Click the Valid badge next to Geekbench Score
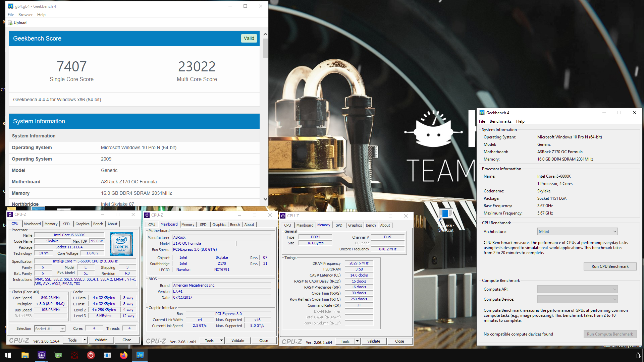The image size is (644, 362). 249,39
